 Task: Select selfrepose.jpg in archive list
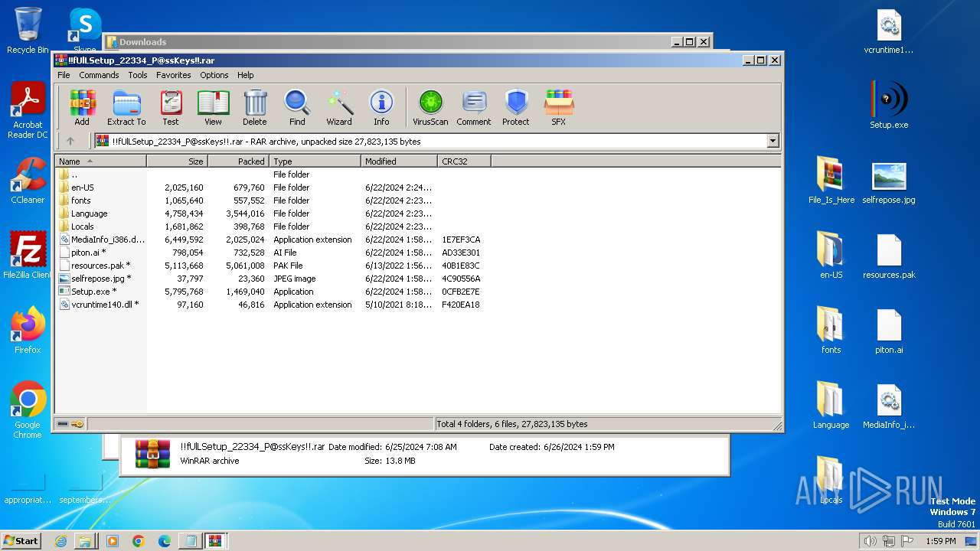point(272,279)
